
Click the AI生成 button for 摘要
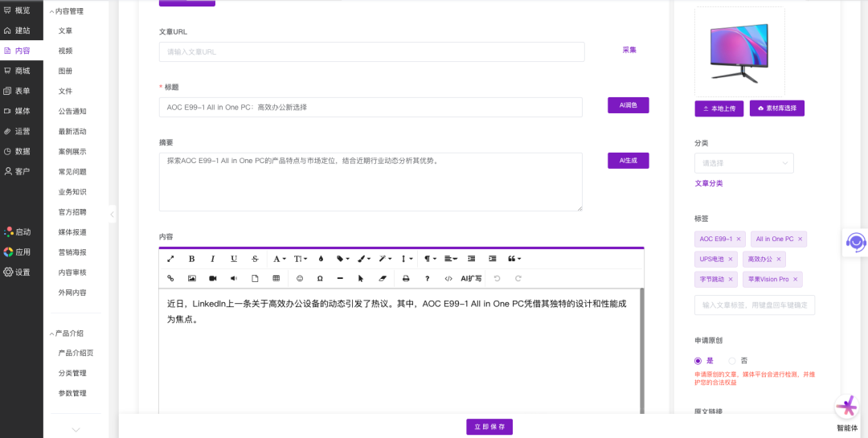628,161
